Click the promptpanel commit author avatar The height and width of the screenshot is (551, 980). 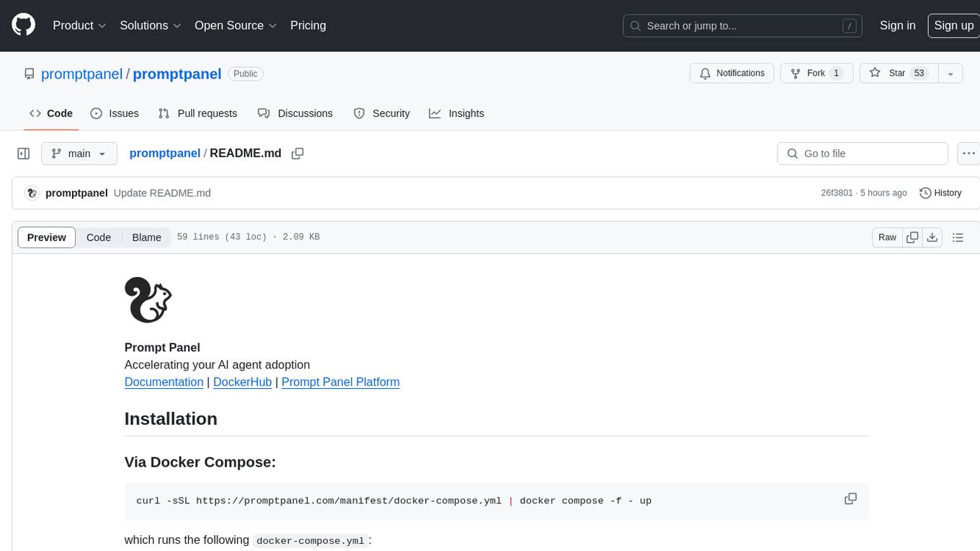(x=32, y=193)
